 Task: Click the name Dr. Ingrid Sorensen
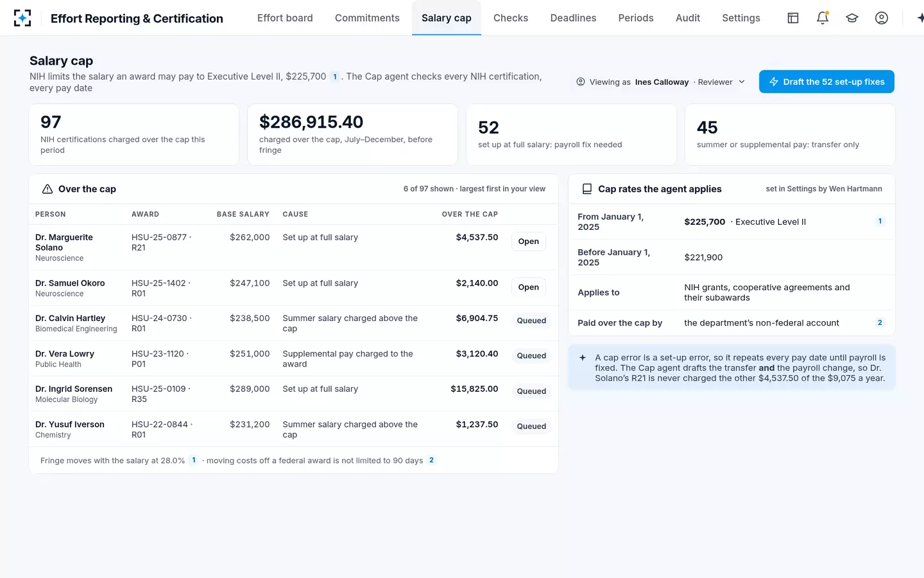tap(74, 389)
